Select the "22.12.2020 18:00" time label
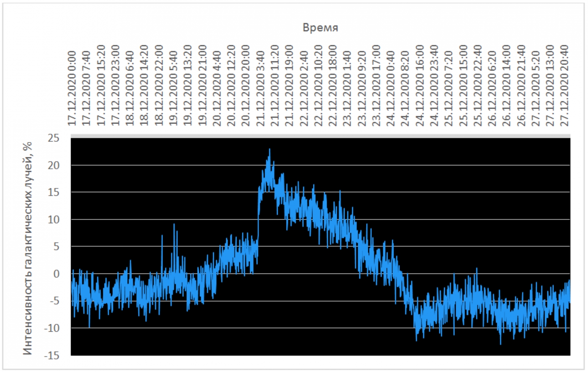The image size is (588, 372). [x=333, y=85]
